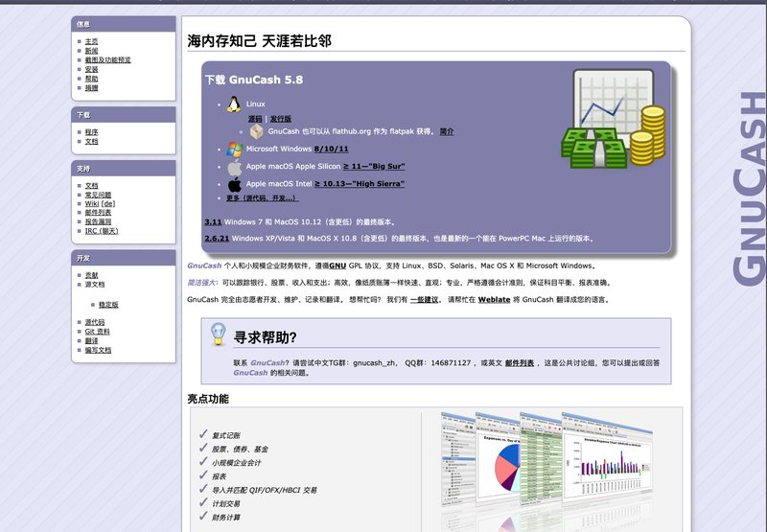This screenshot has width=767, height=532.
Task: Click the vertical GnuCash logo on right
Action: click(744, 187)
